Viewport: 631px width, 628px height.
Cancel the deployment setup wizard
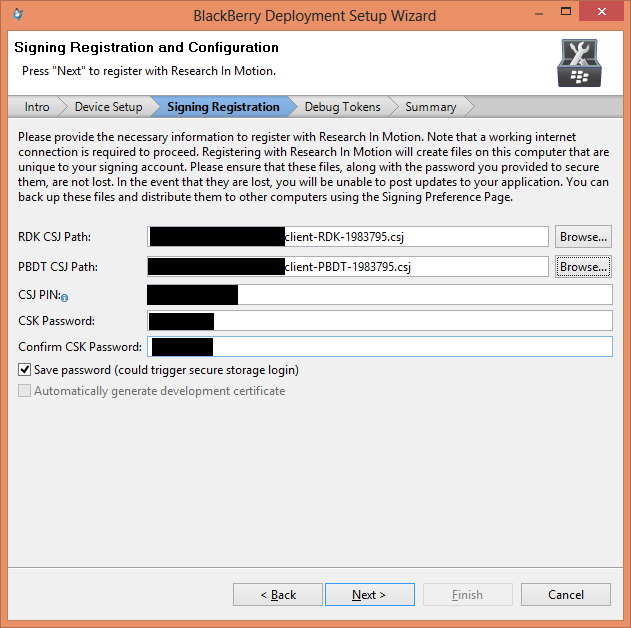pos(565,595)
